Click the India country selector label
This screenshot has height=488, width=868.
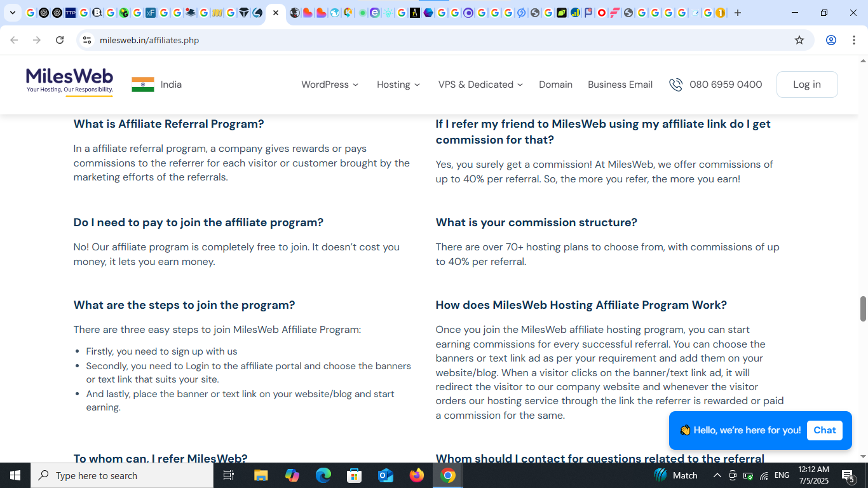pyautogui.click(x=171, y=85)
